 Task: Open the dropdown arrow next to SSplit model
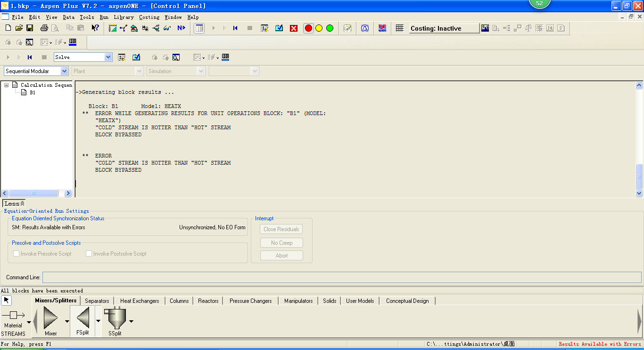(x=131, y=321)
